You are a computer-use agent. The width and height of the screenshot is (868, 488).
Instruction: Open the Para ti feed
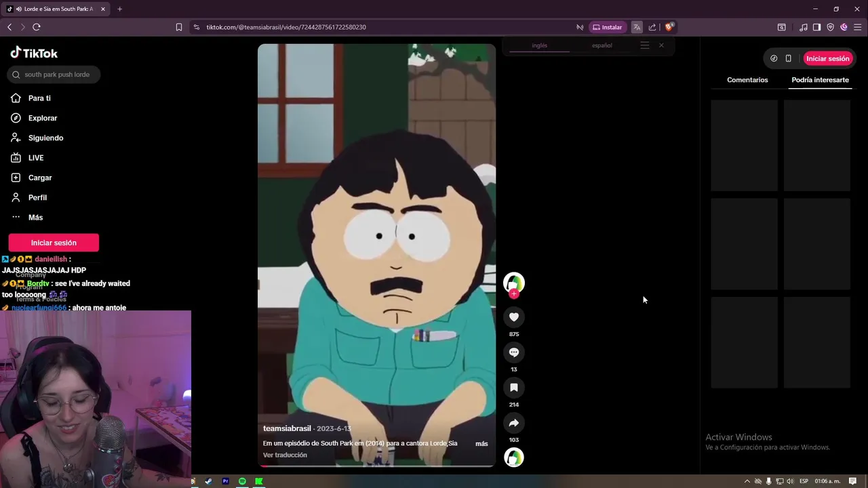pyautogui.click(x=39, y=98)
